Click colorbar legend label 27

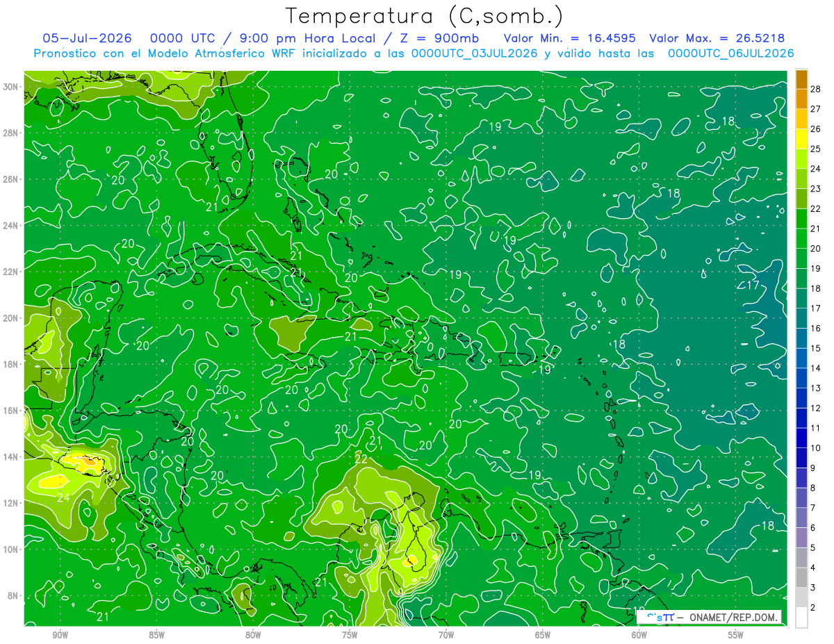816,109
